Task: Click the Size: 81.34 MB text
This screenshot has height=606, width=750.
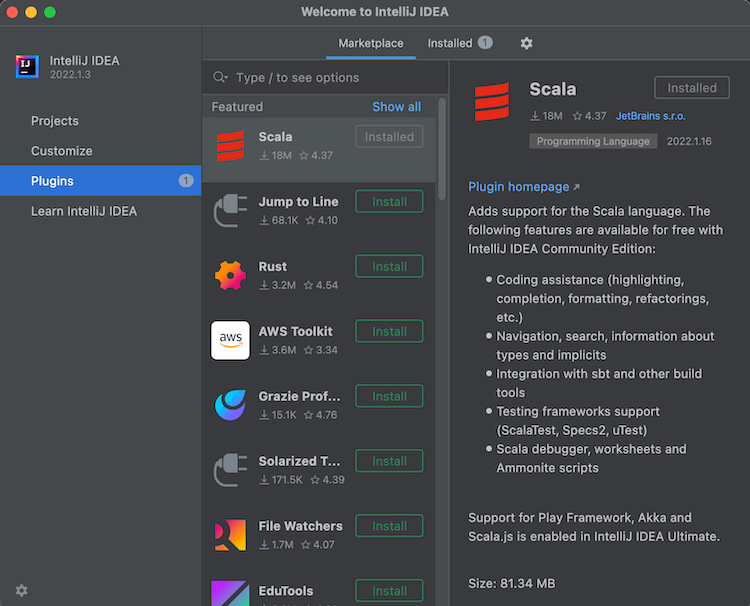Action: click(x=511, y=584)
